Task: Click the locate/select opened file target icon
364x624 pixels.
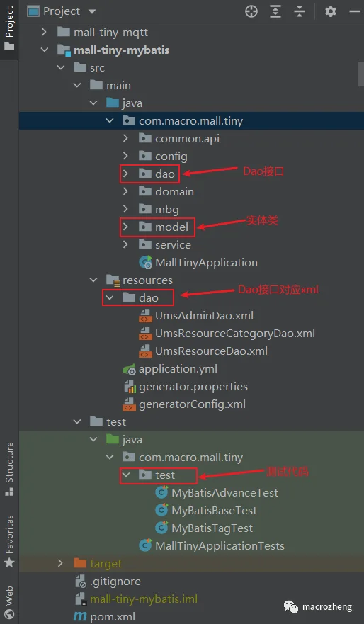Action: click(251, 11)
